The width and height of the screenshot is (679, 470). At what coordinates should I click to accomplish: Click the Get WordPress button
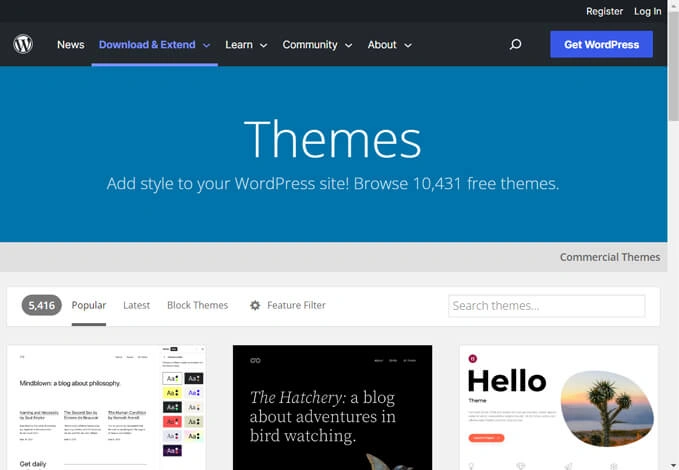[x=601, y=44]
